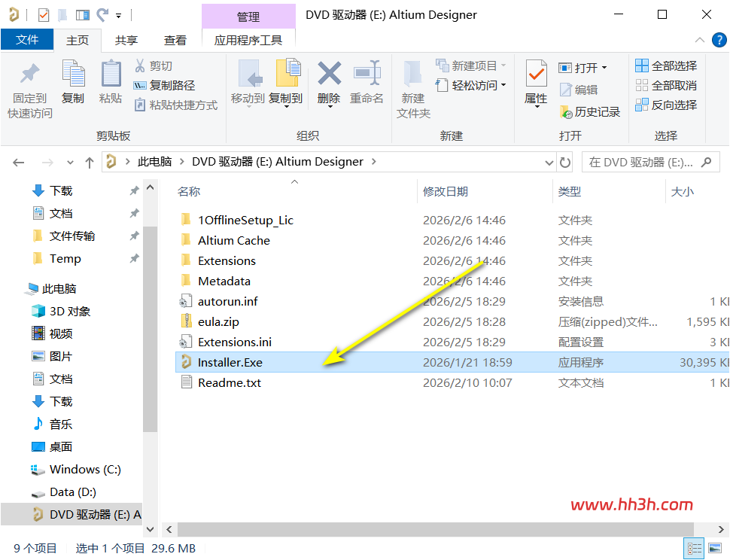Image resolution: width=730 pixels, height=560 pixels.
Task: Click the Copy icon in ribbon
Action: 73,74
